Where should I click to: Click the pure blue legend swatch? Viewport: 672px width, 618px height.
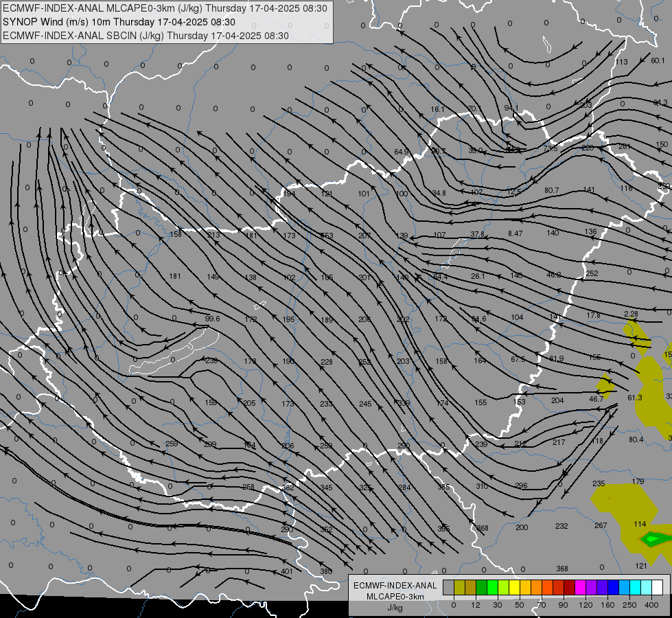click(x=613, y=588)
